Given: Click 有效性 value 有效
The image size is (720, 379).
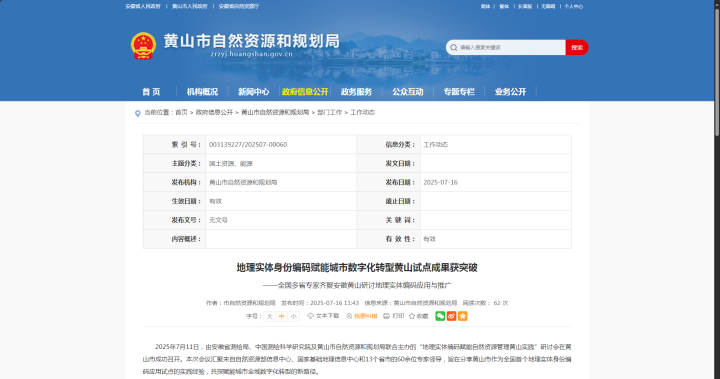Looking at the screenshot, I should 429,239.
